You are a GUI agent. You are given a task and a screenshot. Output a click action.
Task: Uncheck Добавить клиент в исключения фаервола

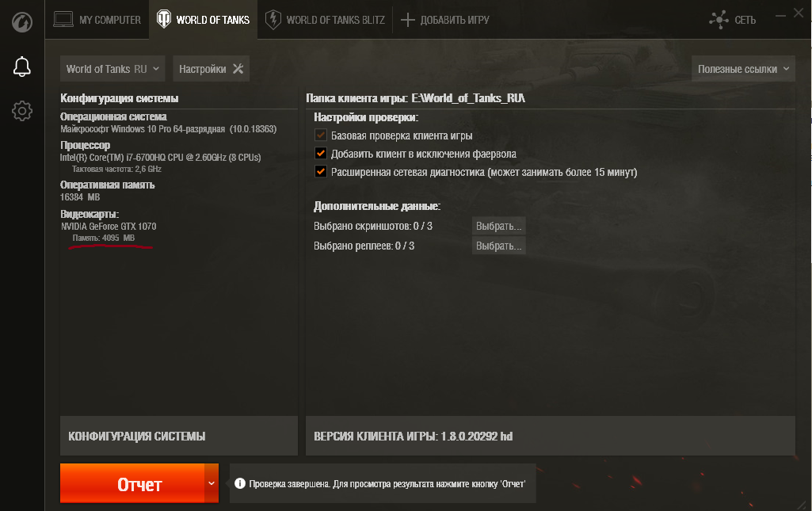click(x=321, y=154)
